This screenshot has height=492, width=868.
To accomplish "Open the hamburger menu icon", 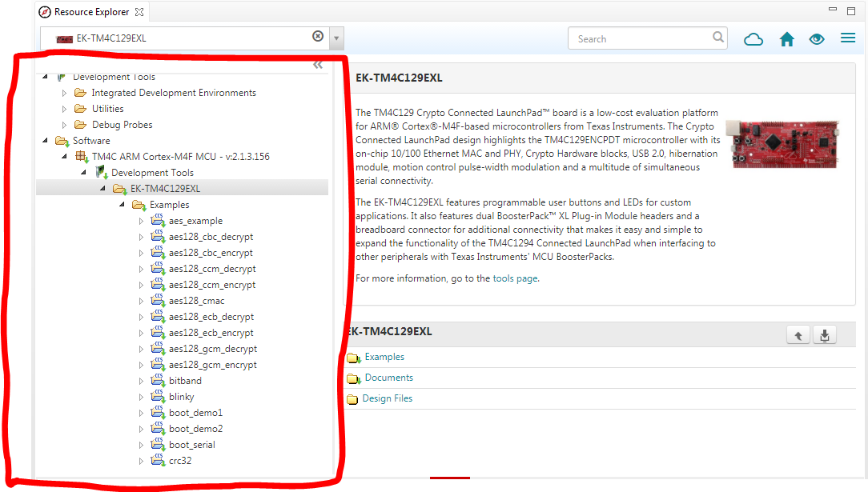I will click(848, 38).
